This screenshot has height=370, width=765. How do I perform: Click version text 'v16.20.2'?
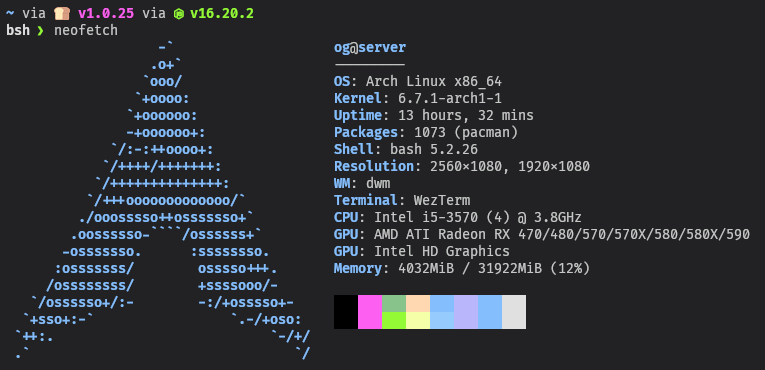tap(222, 14)
